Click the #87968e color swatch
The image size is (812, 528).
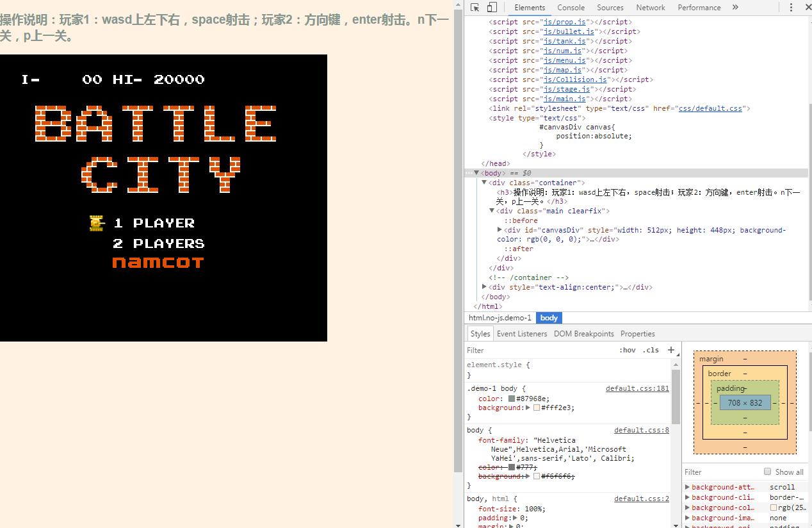[511, 399]
